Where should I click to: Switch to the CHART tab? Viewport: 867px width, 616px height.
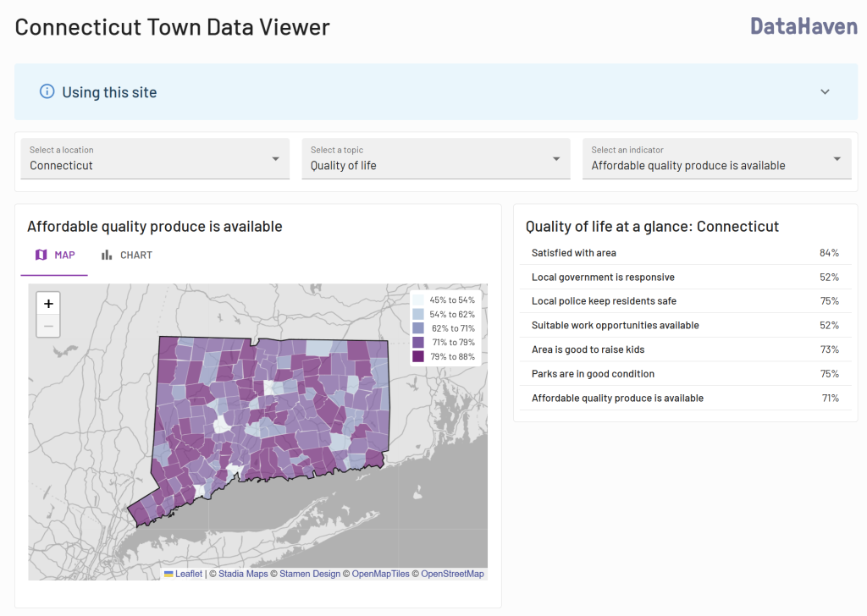126,254
